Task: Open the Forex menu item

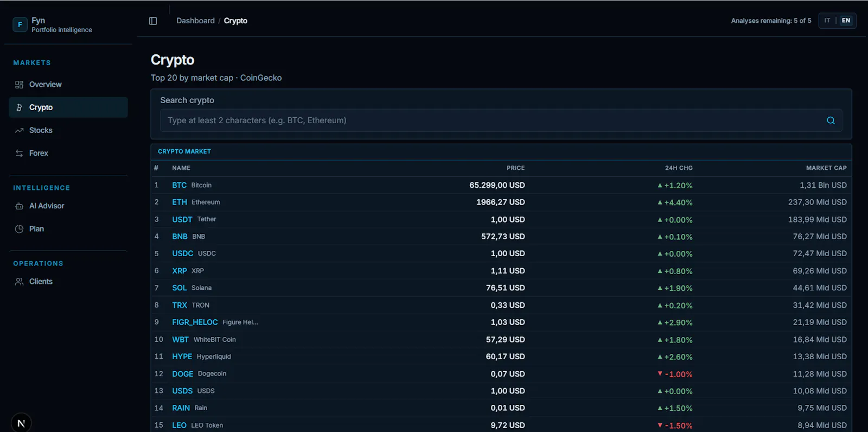Action: click(x=68, y=153)
